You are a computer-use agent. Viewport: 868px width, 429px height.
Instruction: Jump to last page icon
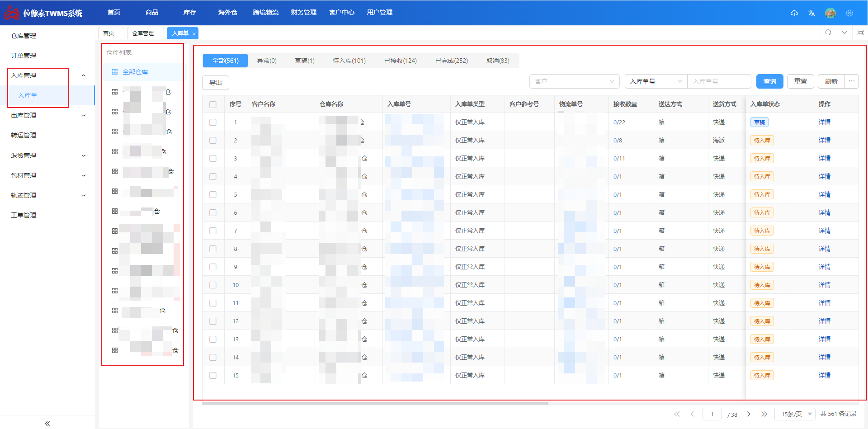[764, 414]
